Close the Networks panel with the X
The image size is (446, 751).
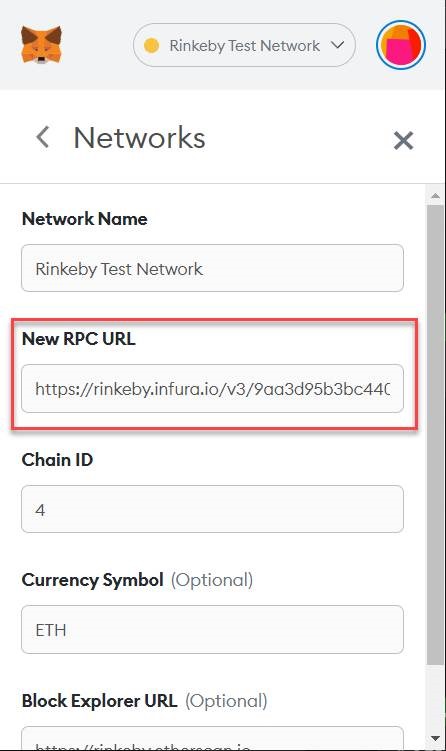point(403,141)
